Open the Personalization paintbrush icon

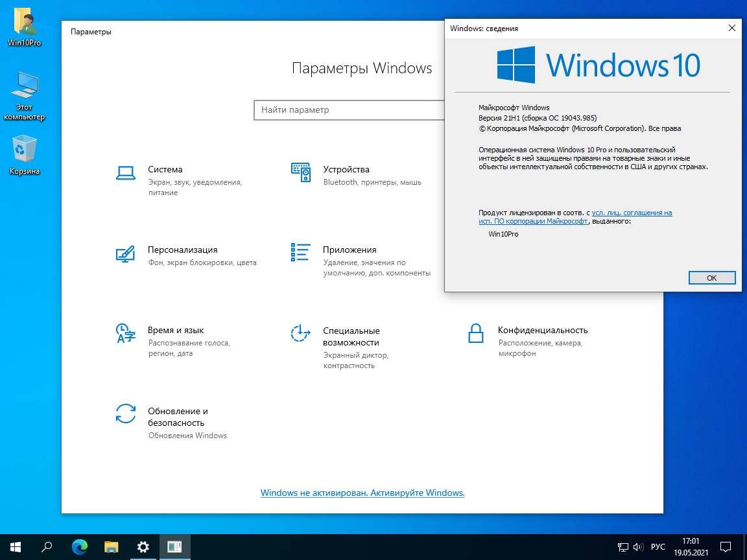coord(126,254)
